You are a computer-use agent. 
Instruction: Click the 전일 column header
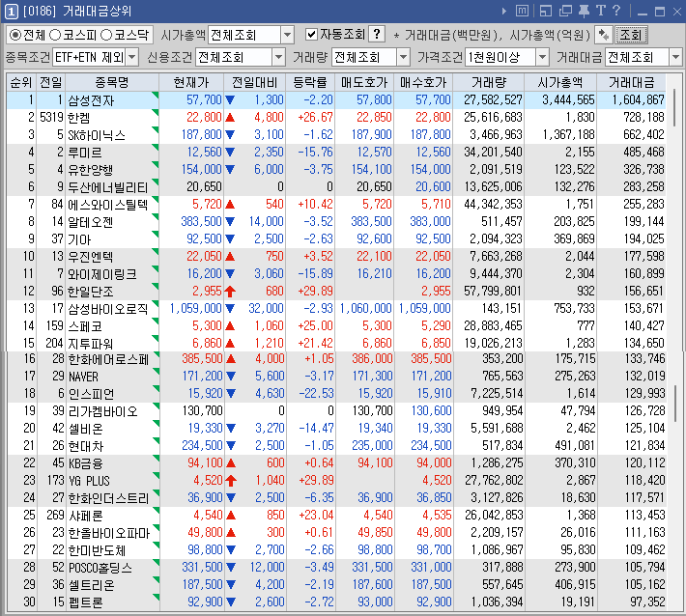(x=51, y=82)
